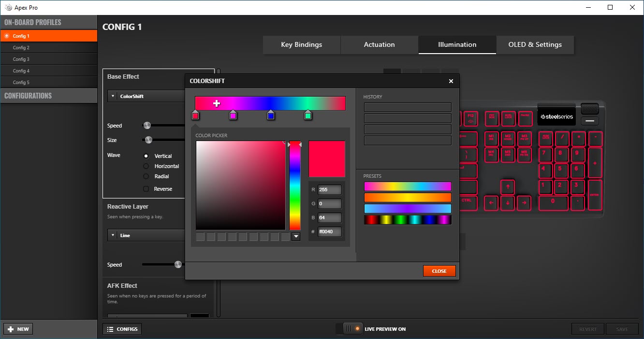Click the down arrow key on keyboard preview
The width and height of the screenshot is (644, 339).
pos(507,203)
